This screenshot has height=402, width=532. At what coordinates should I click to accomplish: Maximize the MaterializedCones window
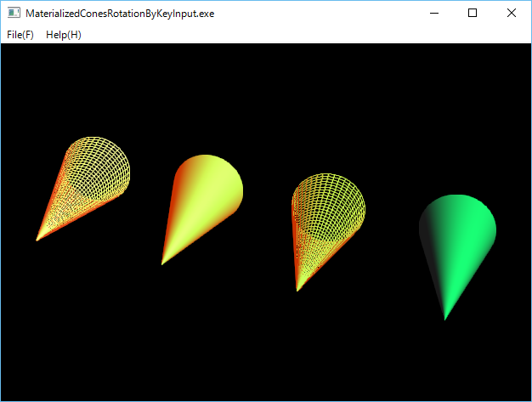pyautogui.click(x=473, y=14)
